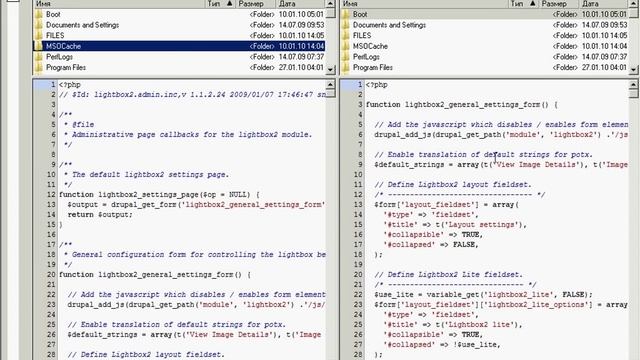Click "'#title' => t('Layout settings')," line

(455, 225)
